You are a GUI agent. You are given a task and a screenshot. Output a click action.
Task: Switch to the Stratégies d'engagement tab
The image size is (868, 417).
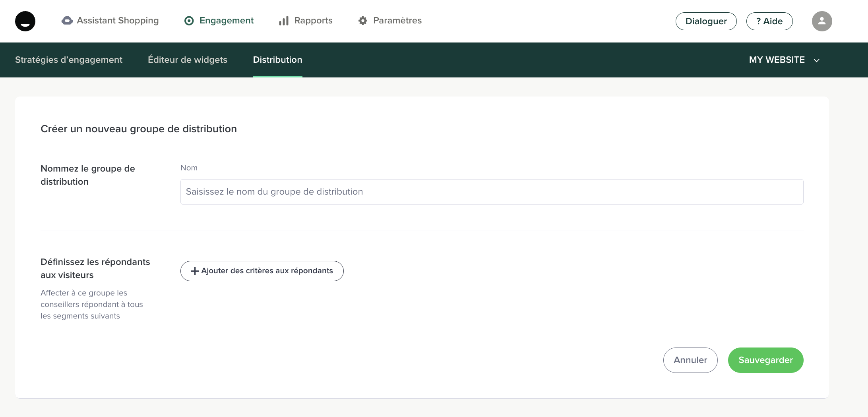(x=69, y=60)
